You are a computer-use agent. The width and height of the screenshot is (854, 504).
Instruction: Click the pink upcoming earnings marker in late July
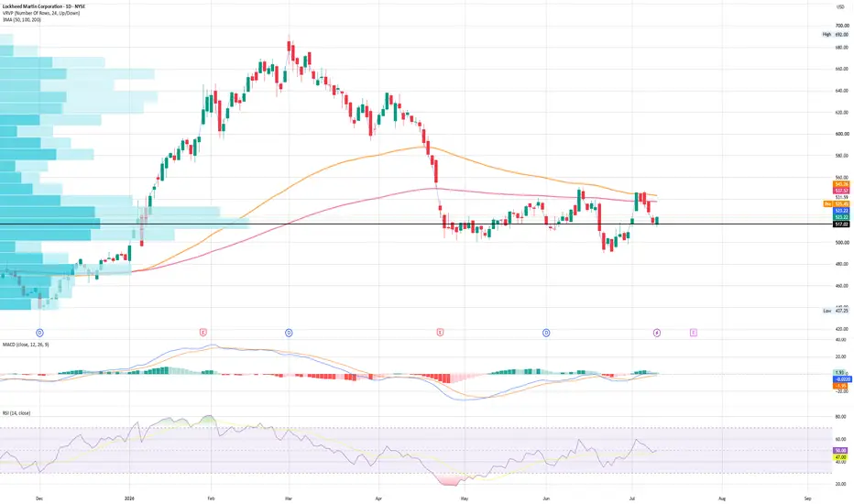click(x=694, y=333)
